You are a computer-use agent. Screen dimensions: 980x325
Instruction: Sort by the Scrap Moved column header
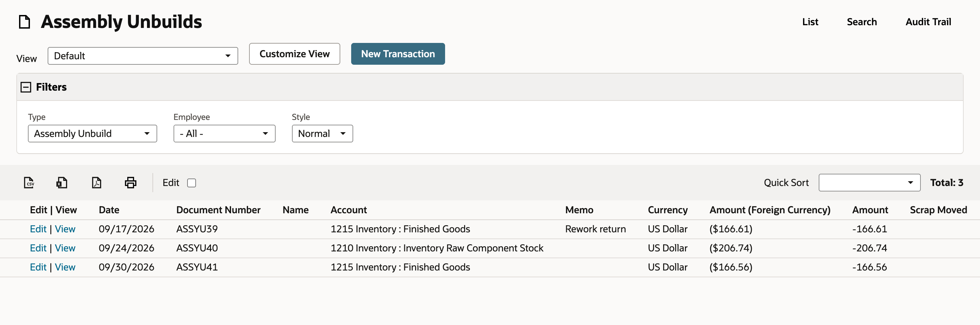(938, 210)
